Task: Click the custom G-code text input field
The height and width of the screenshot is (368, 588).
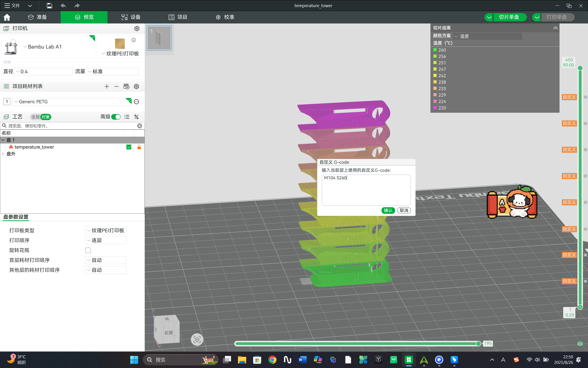Action: (x=366, y=190)
